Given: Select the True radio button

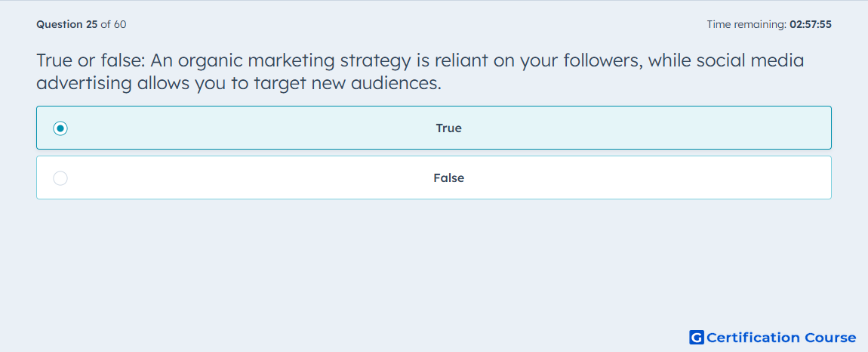Looking at the screenshot, I should 60,128.
